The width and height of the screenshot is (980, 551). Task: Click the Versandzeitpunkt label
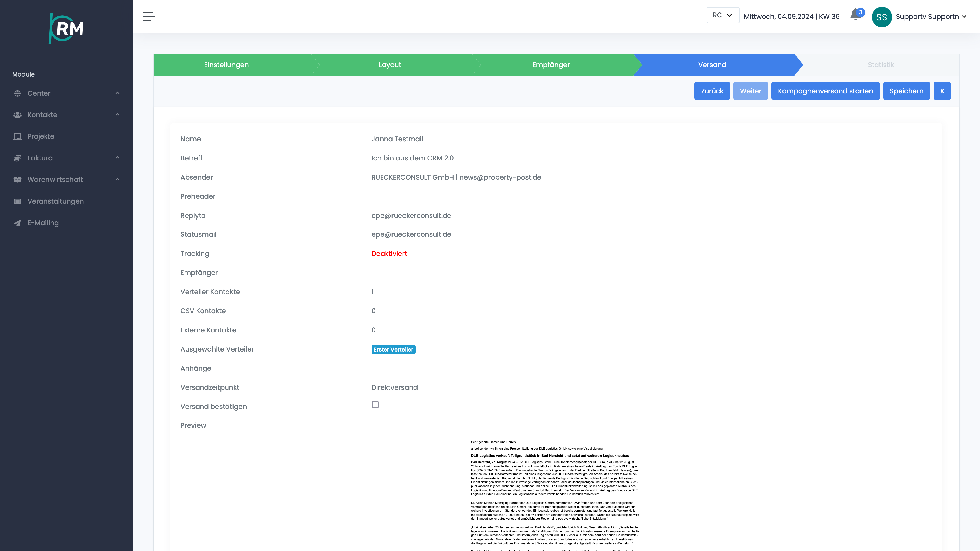pyautogui.click(x=210, y=387)
